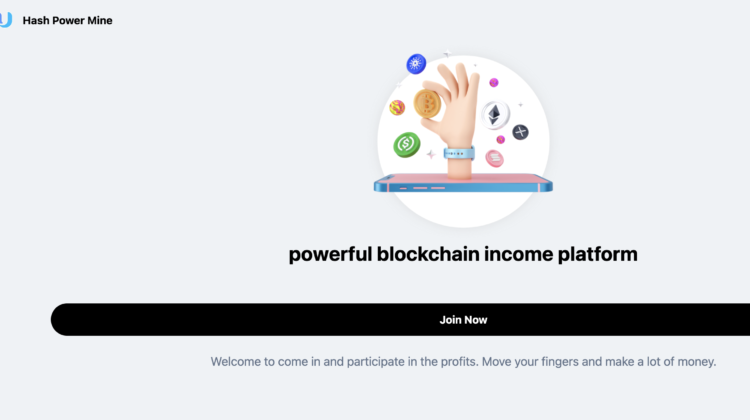Click the red-yellow swirl coin

397,107
